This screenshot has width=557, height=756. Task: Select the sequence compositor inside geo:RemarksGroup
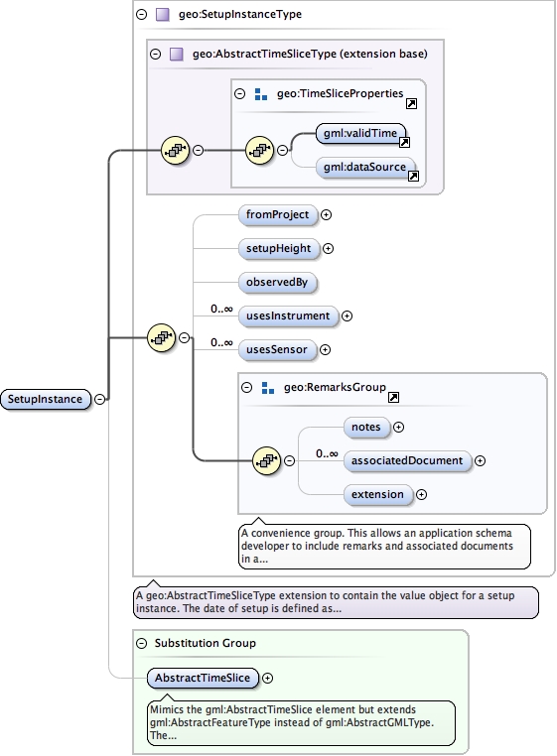[267, 461]
